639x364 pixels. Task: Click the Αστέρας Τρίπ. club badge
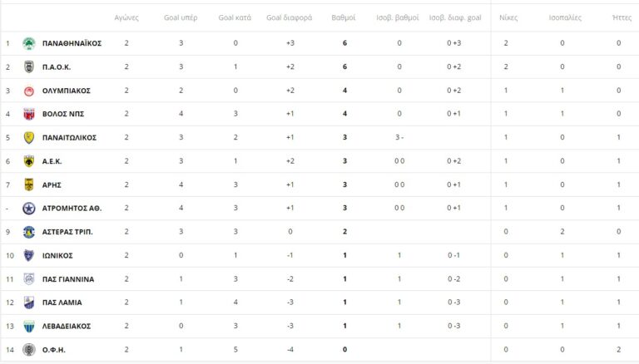pos(28,232)
